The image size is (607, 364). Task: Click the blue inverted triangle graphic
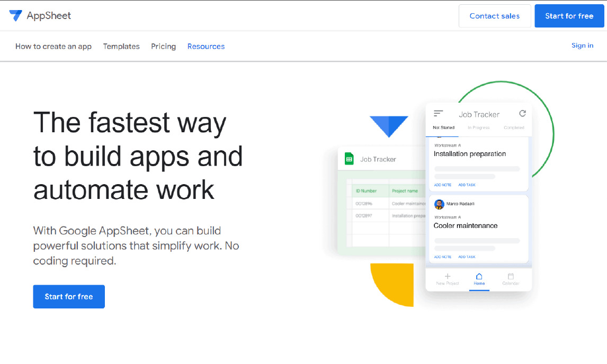coord(389,126)
